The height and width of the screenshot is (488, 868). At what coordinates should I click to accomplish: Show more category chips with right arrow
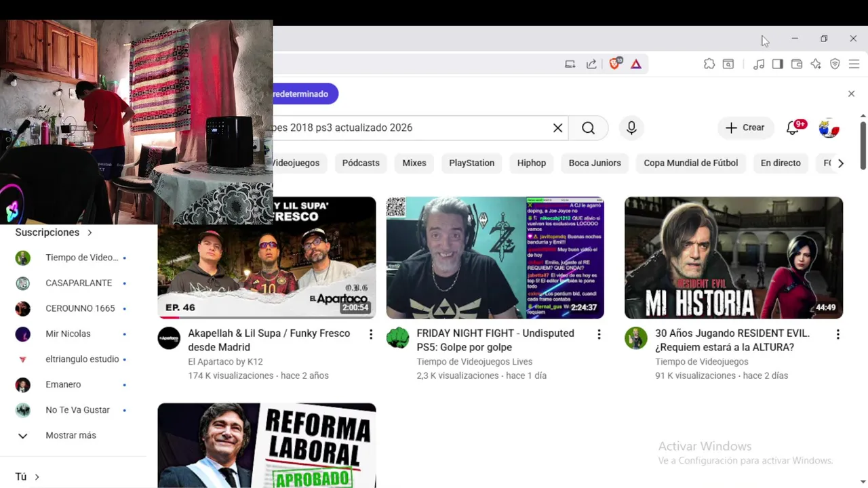point(841,163)
